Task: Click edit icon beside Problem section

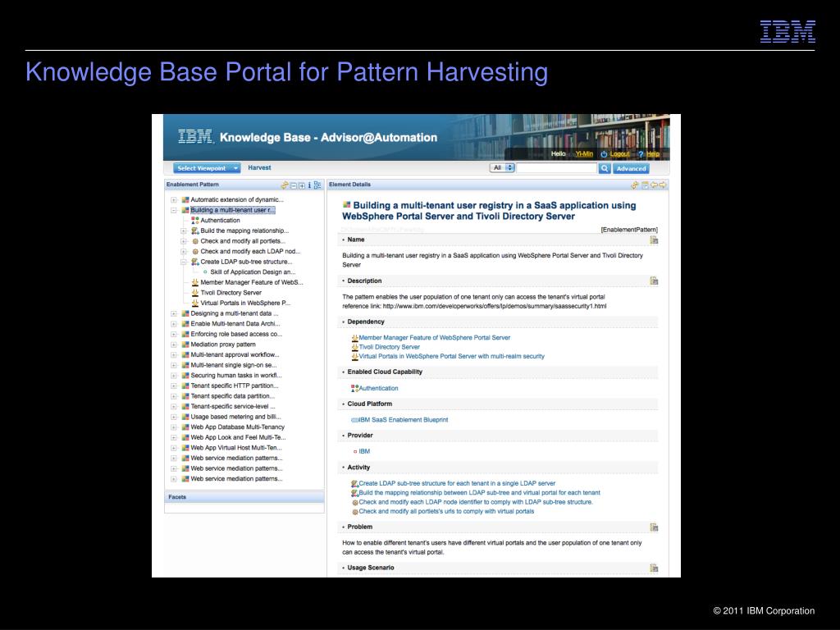Action: (654, 527)
